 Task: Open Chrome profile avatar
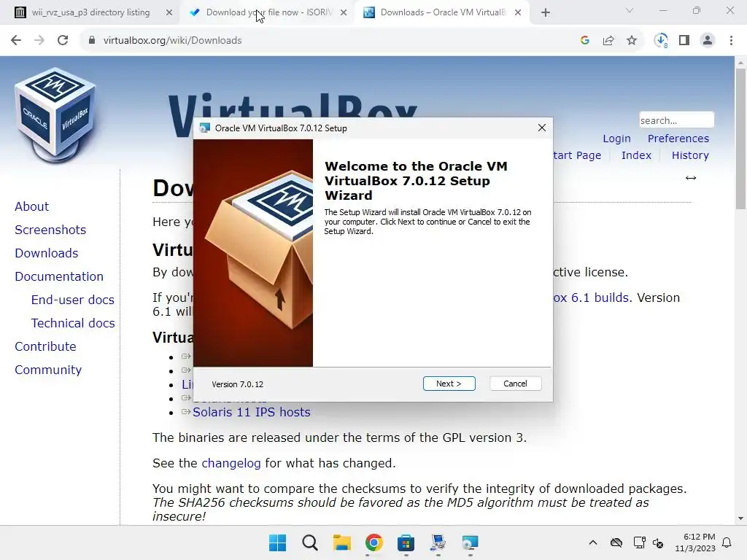[x=708, y=41]
